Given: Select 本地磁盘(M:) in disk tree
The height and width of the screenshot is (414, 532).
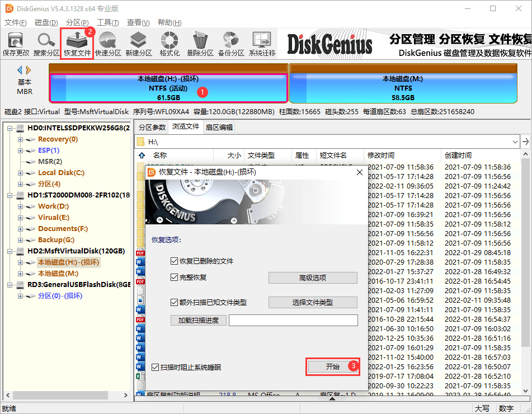Looking at the screenshot, I should point(58,274).
